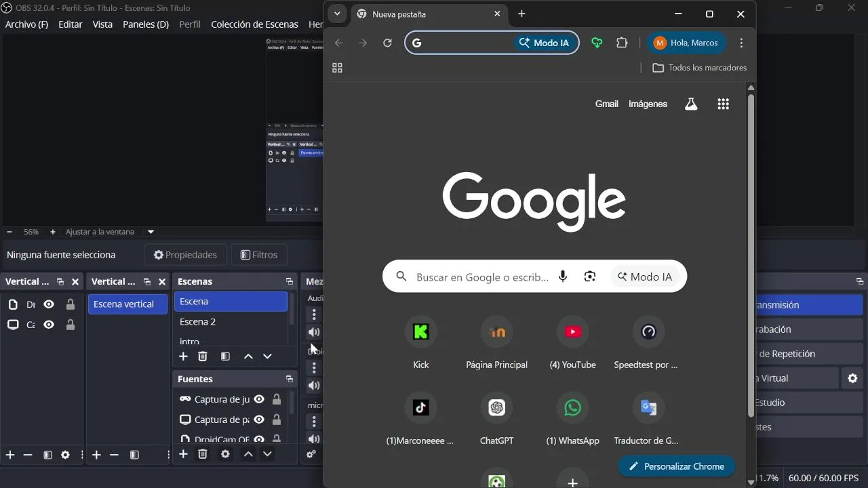Image resolution: width=868 pixels, height=488 pixels.
Task: Add scene in second Vertical panel
Action: pos(96,455)
